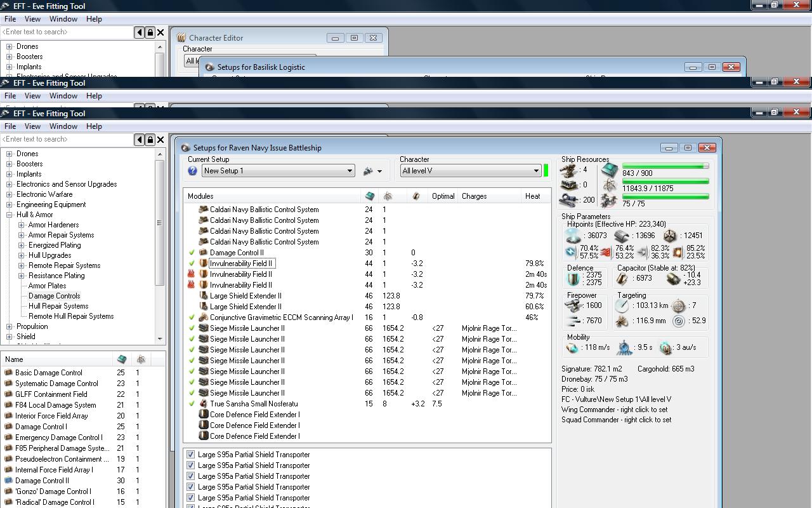Toggle the green checkmark on first Siege Missile Launcher II
Image resolution: width=812 pixels, height=508 pixels.
point(192,328)
